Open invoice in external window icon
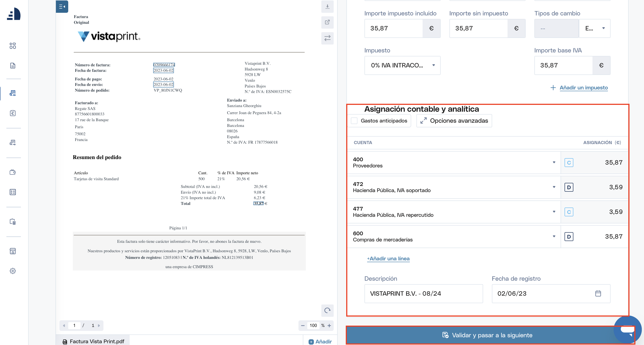 (x=327, y=22)
